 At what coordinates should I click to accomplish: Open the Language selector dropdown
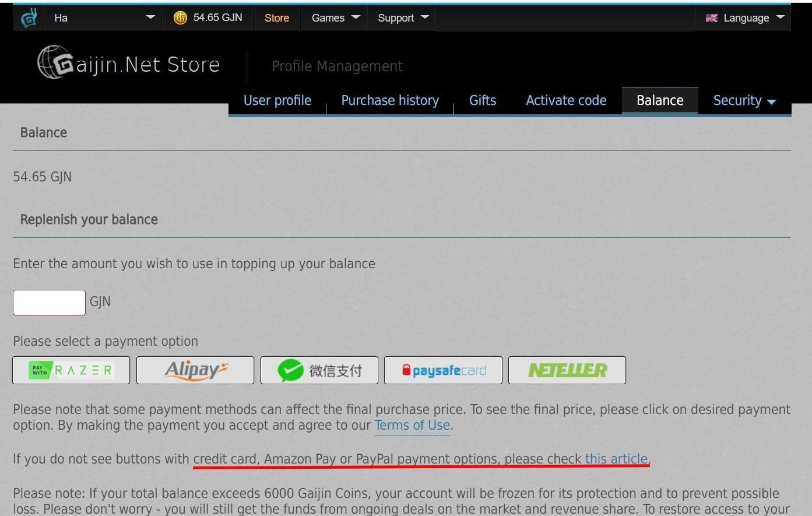(x=745, y=18)
